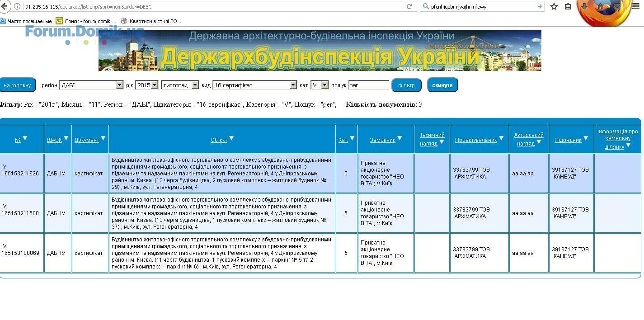Apply the filter with the фільтр button
This screenshot has width=644, height=320.
point(406,85)
